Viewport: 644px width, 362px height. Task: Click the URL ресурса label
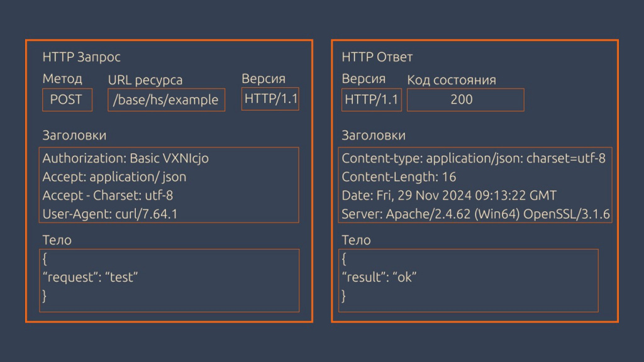[145, 80]
